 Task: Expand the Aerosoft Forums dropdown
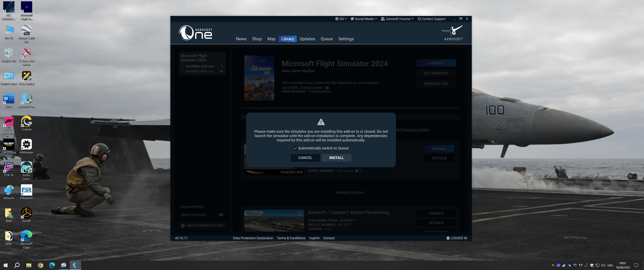(397, 19)
